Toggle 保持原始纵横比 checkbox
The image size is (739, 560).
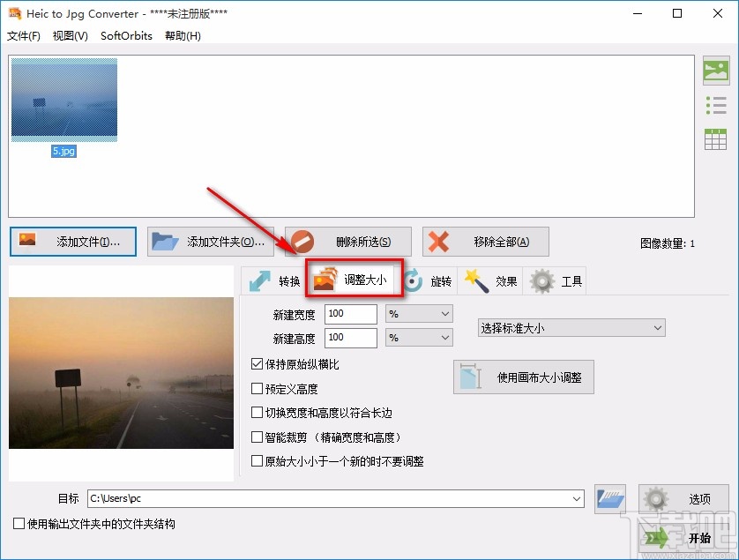point(257,363)
